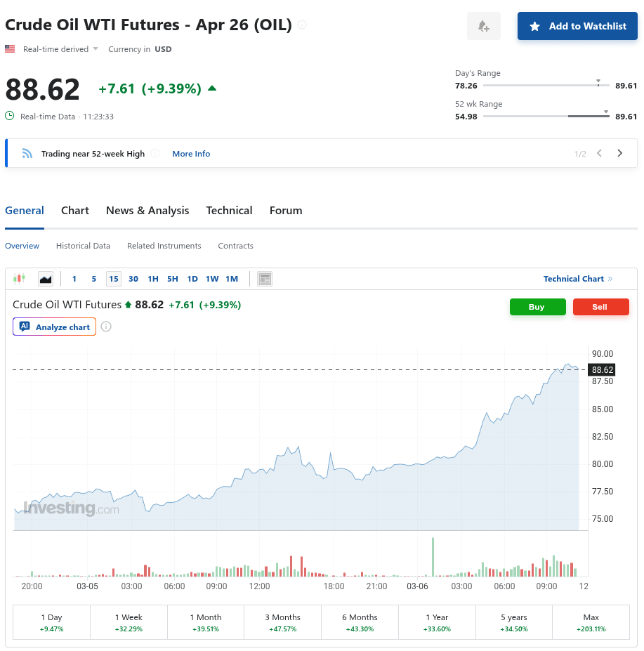The width and height of the screenshot is (644, 651).
Task: Select Max performance period
Action: 591,622
